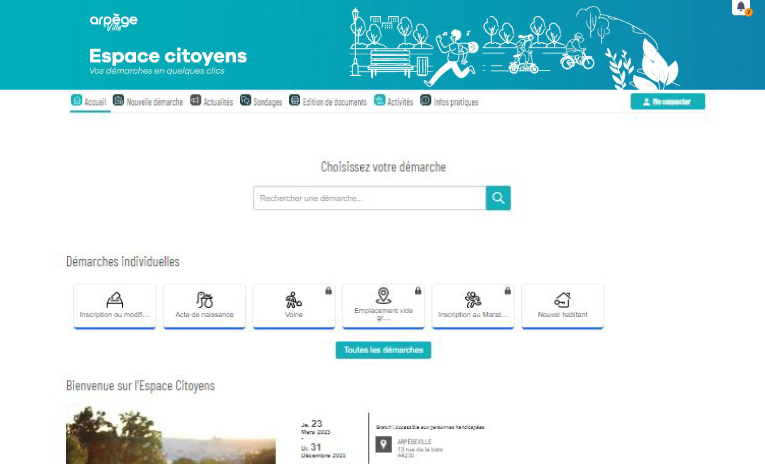This screenshot has height=464, width=765.
Task: Click the Accueil home icon
Action: (77, 100)
